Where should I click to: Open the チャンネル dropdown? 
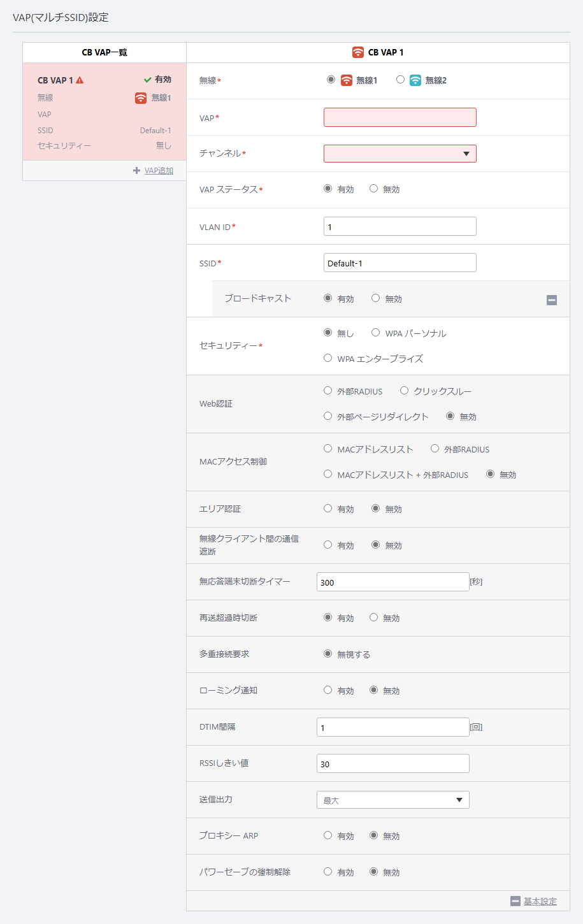[400, 154]
